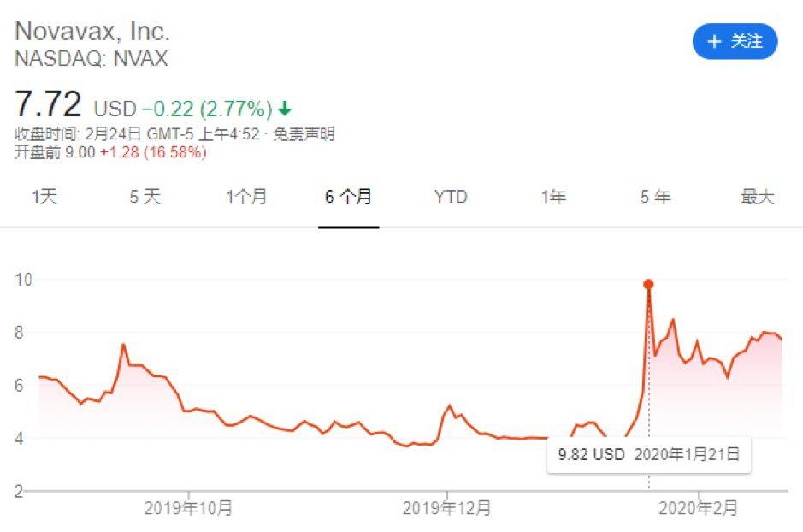
Task: Click the green down arrow beside the percentage
Action: (x=286, y=109)
